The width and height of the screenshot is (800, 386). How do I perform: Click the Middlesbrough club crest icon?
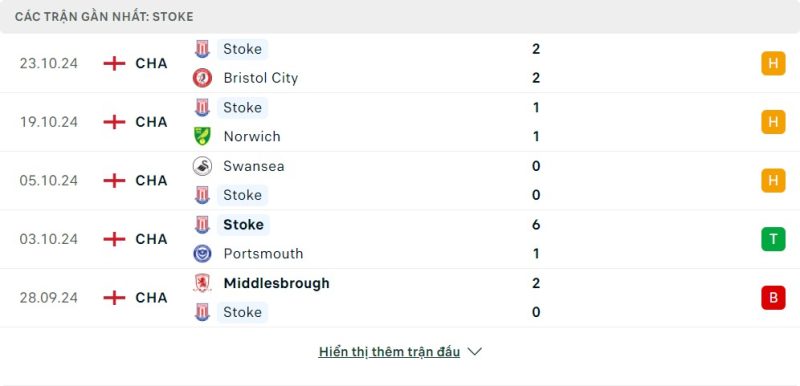point(202,283)
